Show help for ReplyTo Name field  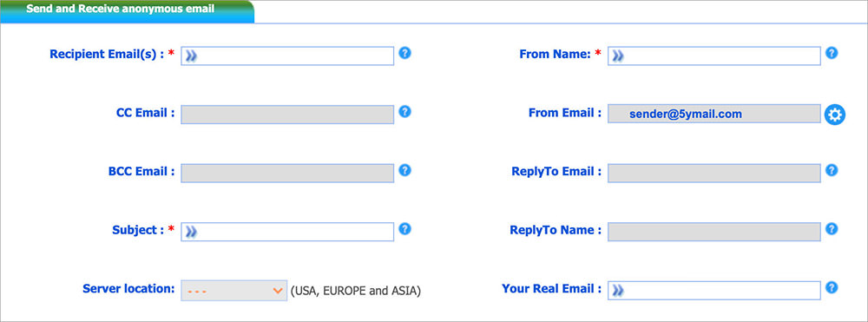point(832,228)
